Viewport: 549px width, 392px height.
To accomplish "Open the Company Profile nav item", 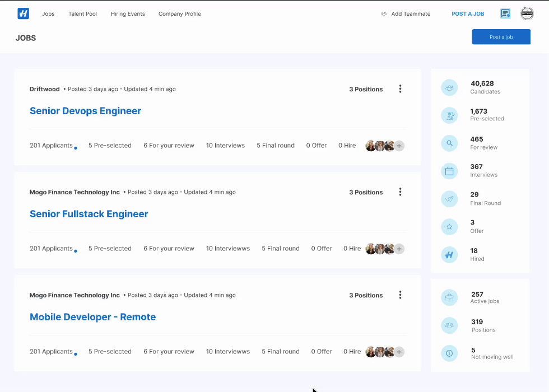I will pos(180,13).
